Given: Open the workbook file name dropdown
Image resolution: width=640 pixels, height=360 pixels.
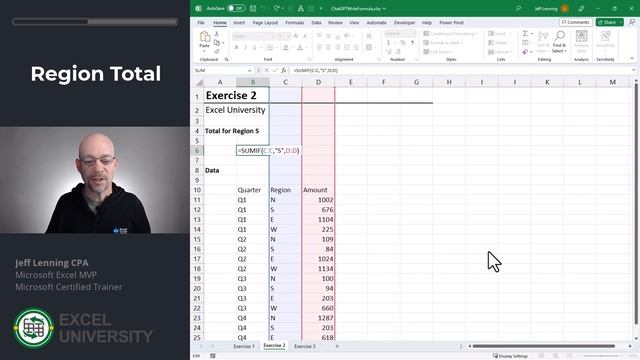Looking at the screenshot, I should point(384,9).
